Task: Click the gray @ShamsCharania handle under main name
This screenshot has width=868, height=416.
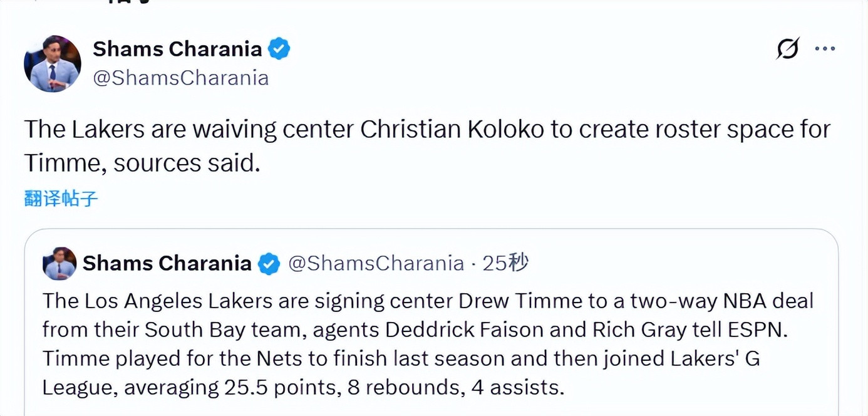Action: [181, 78]
